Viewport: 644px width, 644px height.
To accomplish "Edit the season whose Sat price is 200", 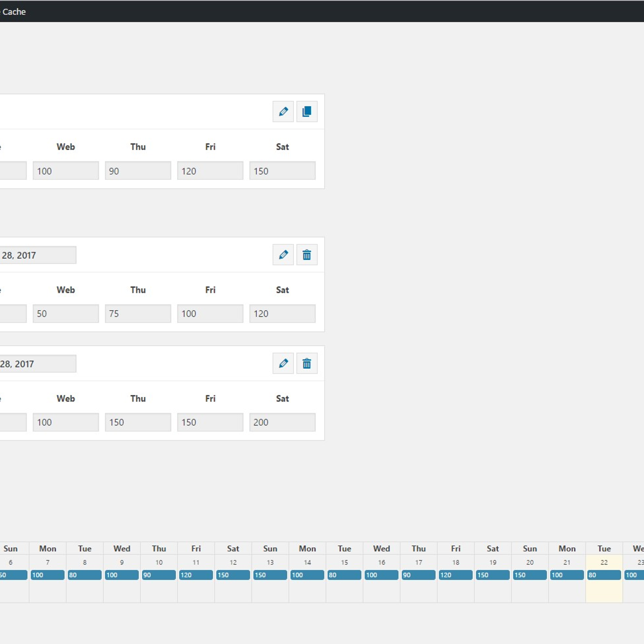I will click(283, 363).
